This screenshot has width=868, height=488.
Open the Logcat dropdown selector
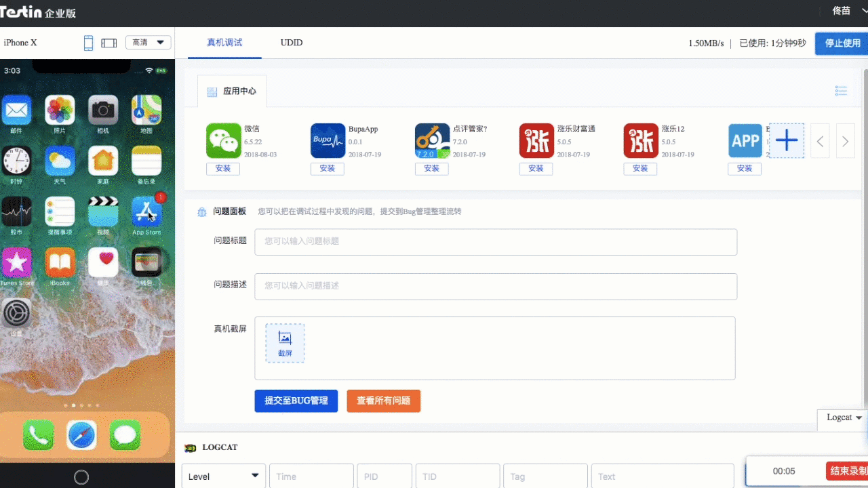pyautogui.click(x=844, y=418)
